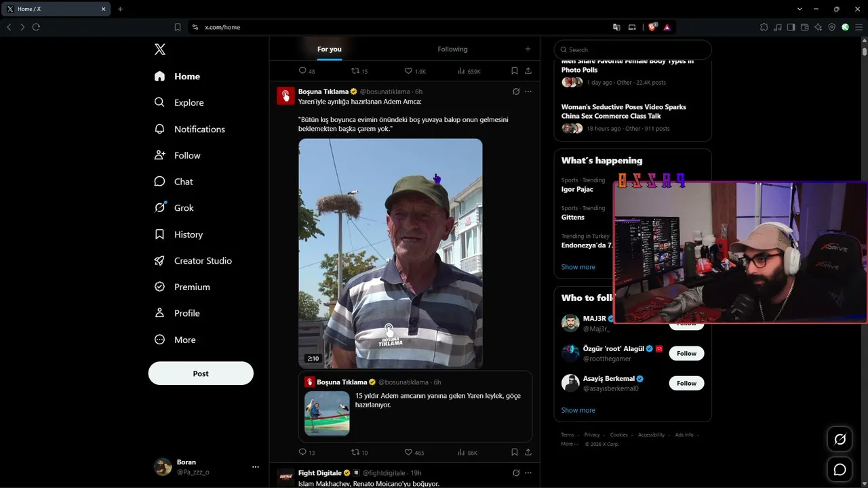Open the Brave Wallet icon
Viewport: 868px width, 488px height.
point(805,27)
